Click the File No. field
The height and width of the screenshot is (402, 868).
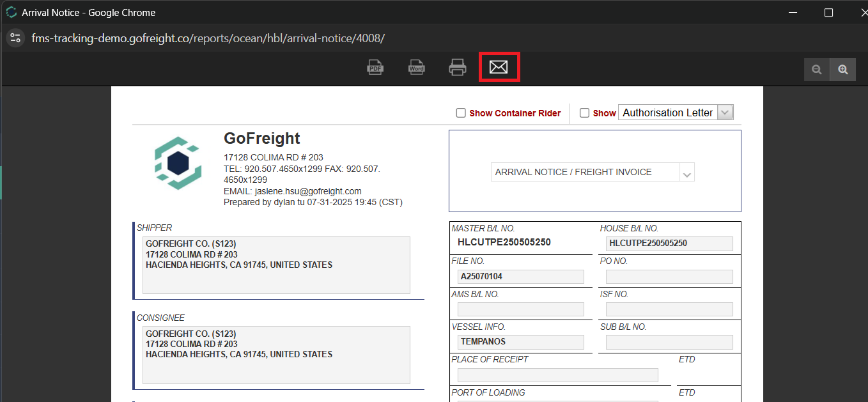tap(520, 277)
